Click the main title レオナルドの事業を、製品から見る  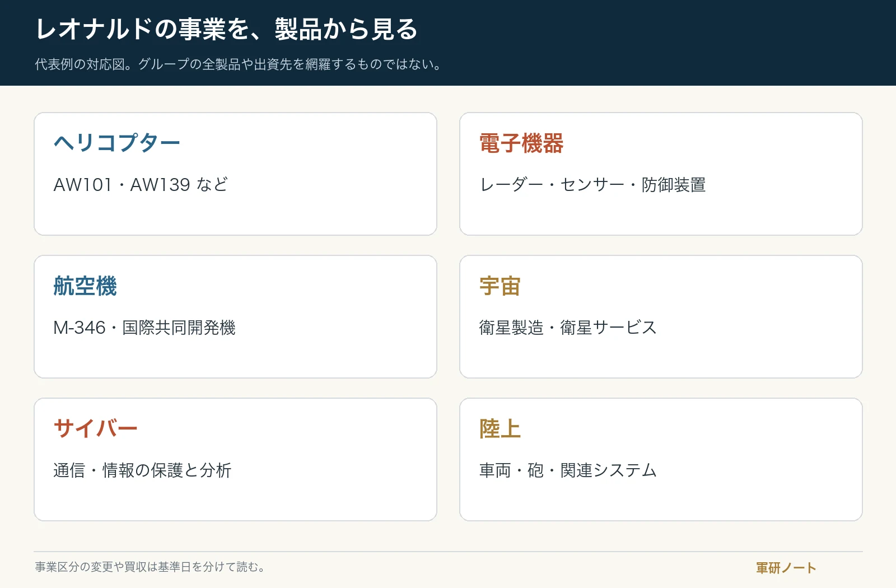pos(227,29)
